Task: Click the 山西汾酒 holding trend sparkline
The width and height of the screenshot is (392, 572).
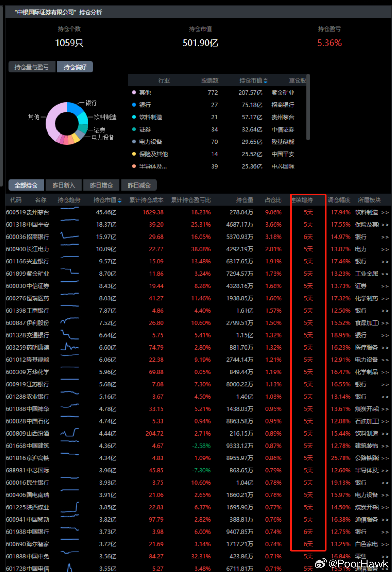Action: tap(70, 433)
